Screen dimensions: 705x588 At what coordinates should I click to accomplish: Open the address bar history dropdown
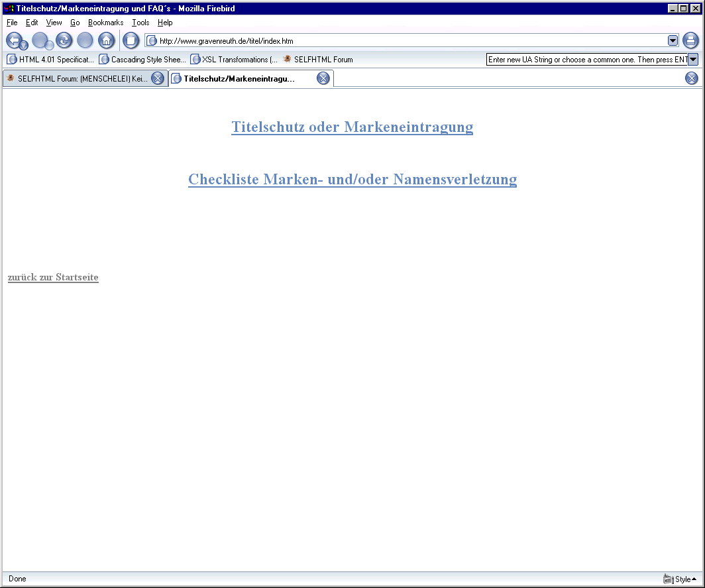coord(673,40)
